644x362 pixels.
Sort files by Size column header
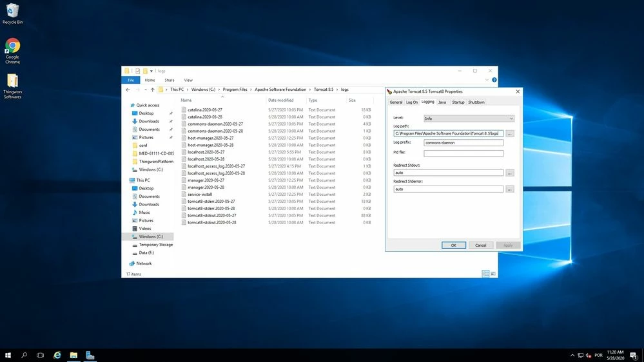(352, 100)
